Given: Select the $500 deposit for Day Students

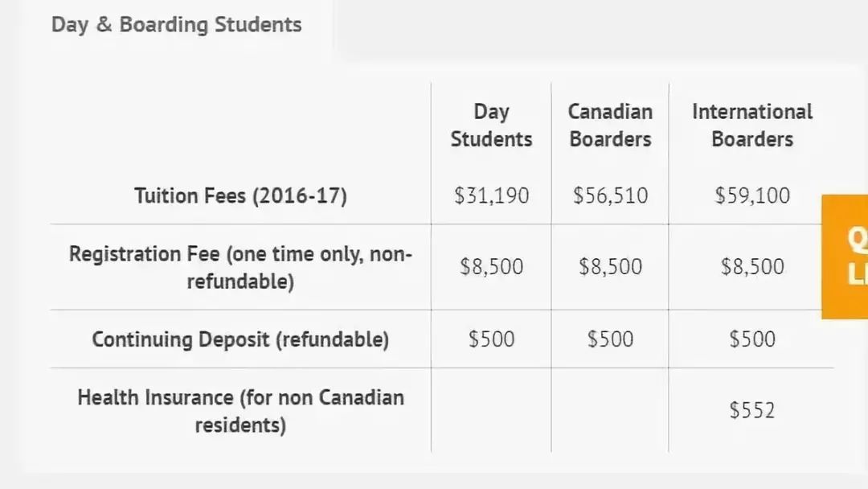Looking at the screenshot, I should (491, 339).
